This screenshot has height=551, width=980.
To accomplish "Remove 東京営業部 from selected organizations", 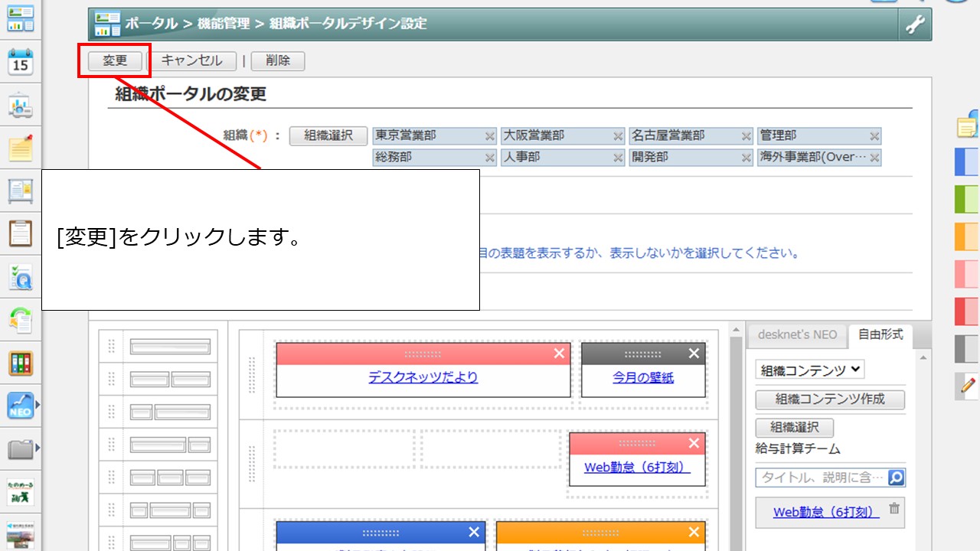I will [490, 137].
